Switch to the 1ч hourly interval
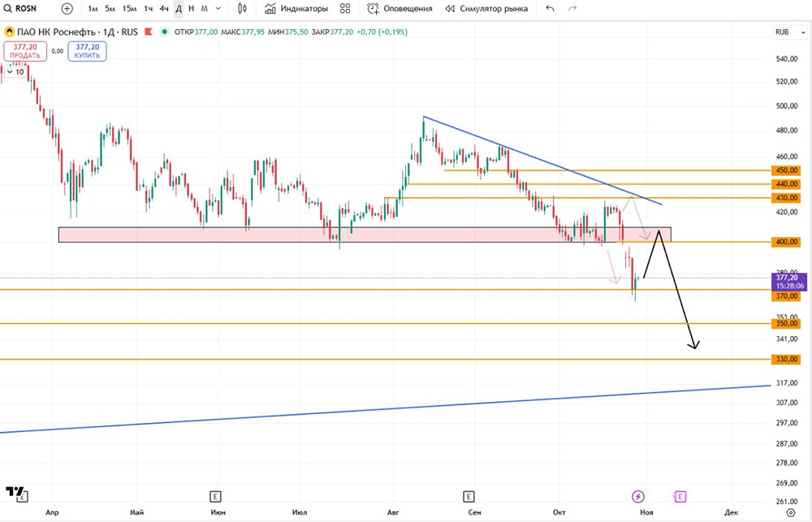The width and height of the screenshot is (812, 522). (146, 9)
